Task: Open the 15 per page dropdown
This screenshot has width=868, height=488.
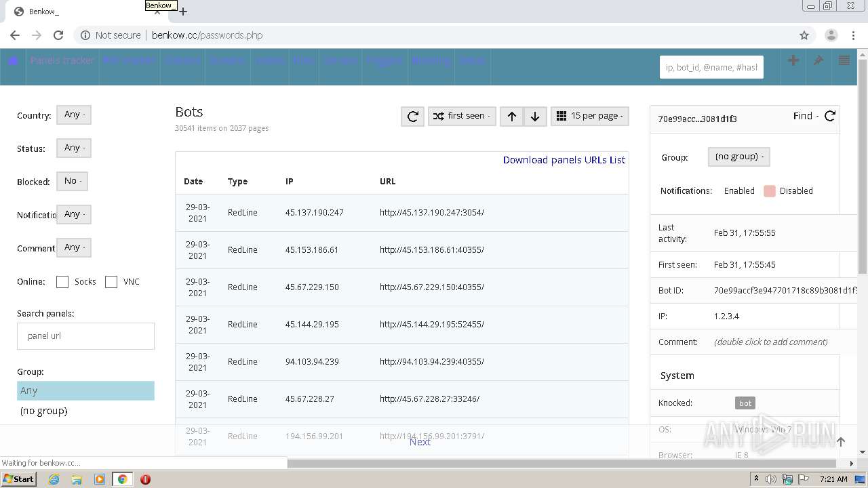Action: (590, 116)
